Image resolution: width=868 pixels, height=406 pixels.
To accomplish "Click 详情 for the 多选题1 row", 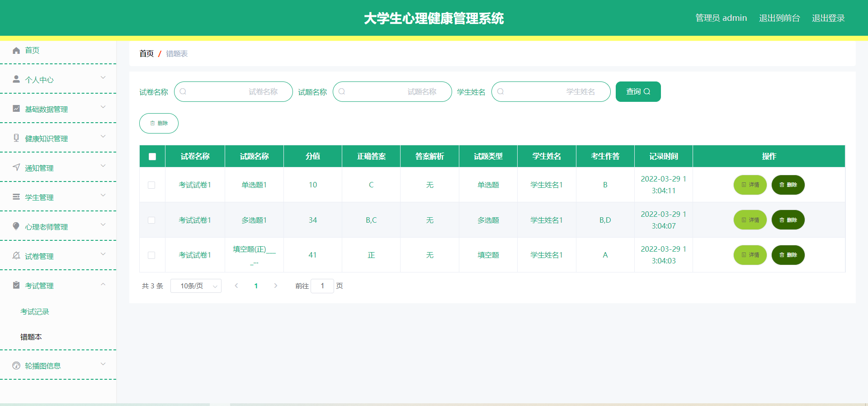I will pyautogui.click(x=750, y=220).
